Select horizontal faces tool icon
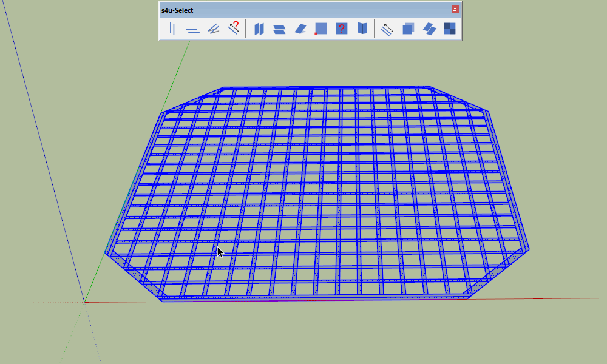Screen dimensions: 607x364 279,29
